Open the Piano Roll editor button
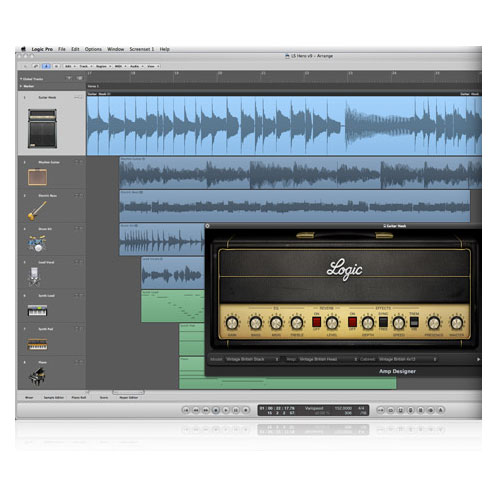 [79, 397]
